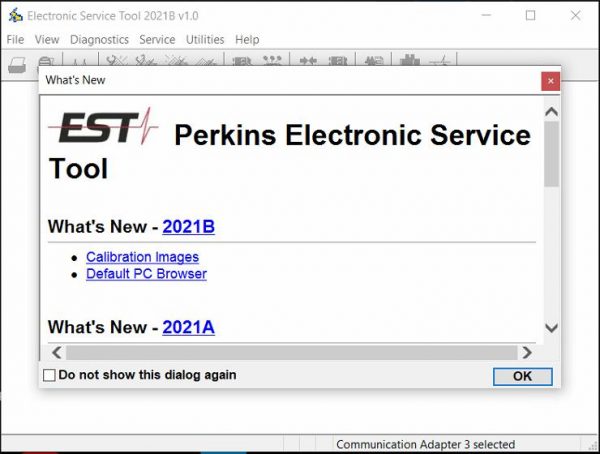Screen dimensions: 600x454
Task: Enable 'Do not show this dialog again'
Action: (x=50, y=375)
